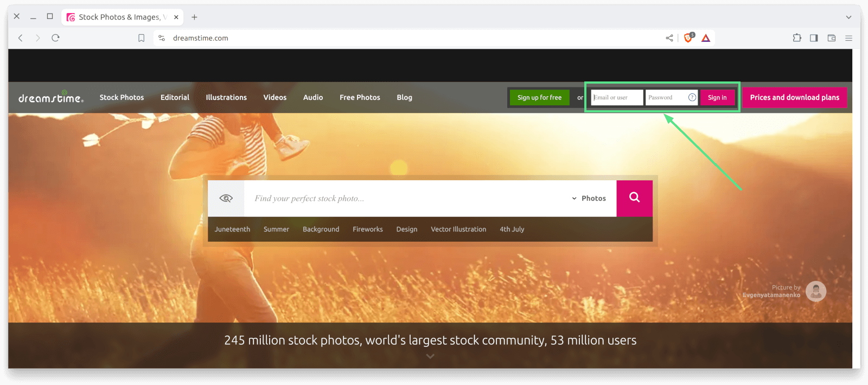The image size is (868, 385).
Task: Click the stock photo search box
Action: (x=407, y=198)
